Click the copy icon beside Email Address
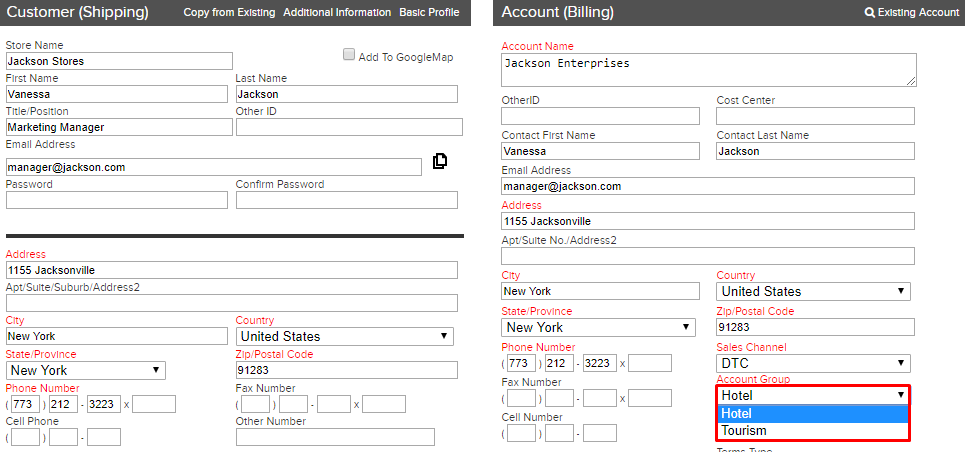 (440, 161)
